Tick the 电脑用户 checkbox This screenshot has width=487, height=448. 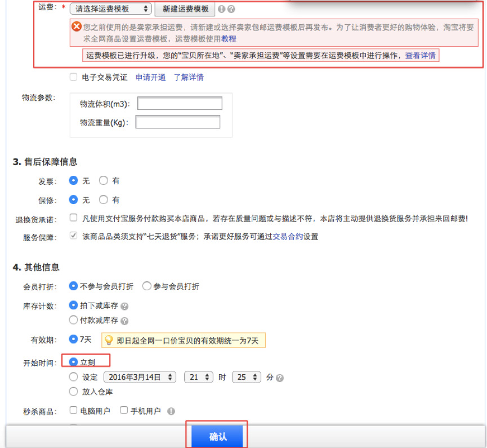point(73,411)
